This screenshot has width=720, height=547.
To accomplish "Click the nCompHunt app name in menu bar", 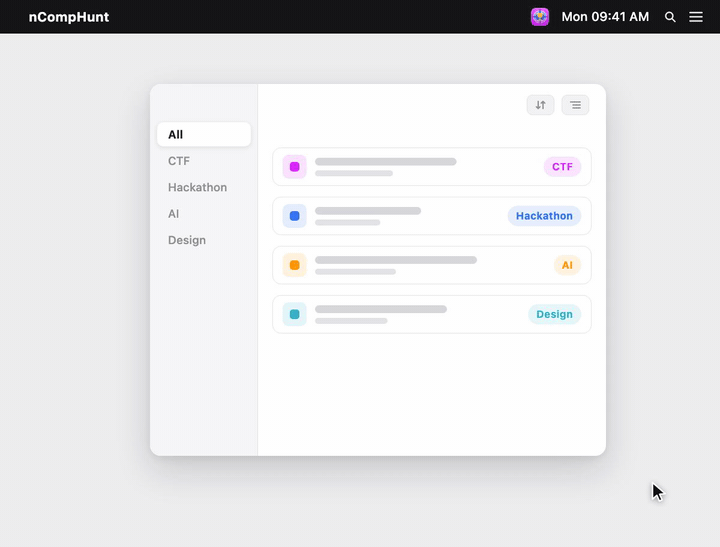I will coord(69,17).
